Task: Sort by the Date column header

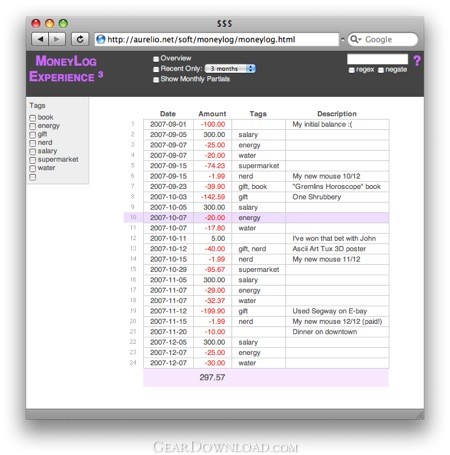Action: 168,114
